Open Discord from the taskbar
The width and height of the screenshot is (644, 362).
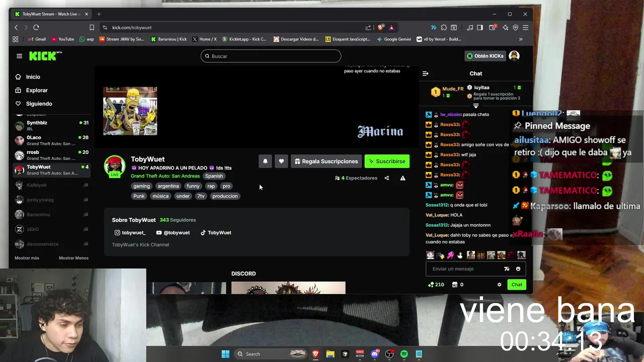click(x=374, y=354)
